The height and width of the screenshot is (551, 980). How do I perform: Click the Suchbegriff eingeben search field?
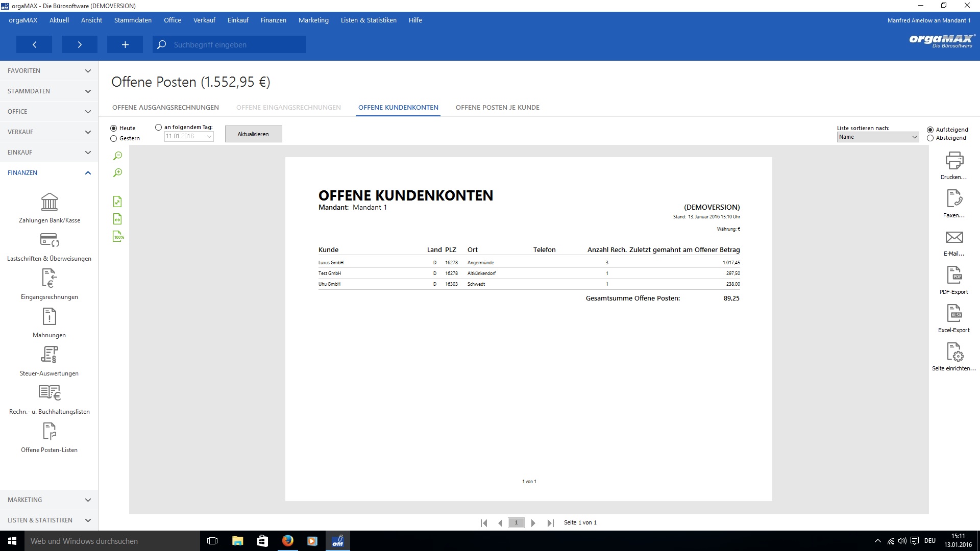tap(230, 44)
